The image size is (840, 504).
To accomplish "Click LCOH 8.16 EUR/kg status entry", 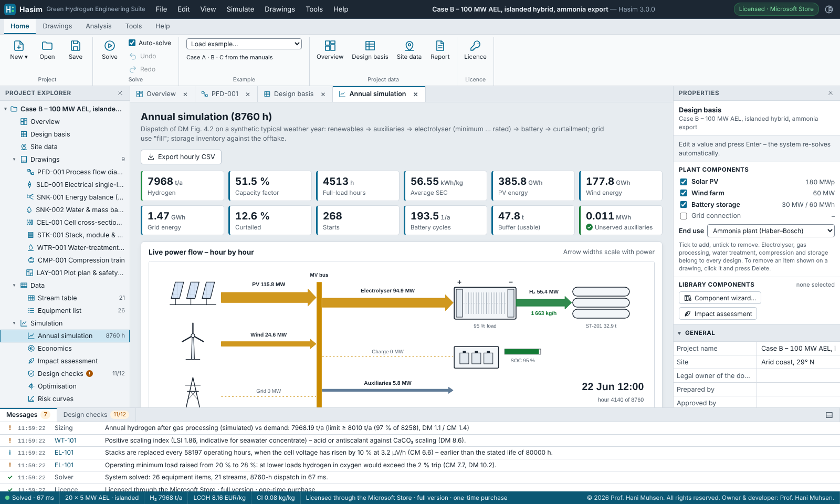I will click(x=219, y=498).
